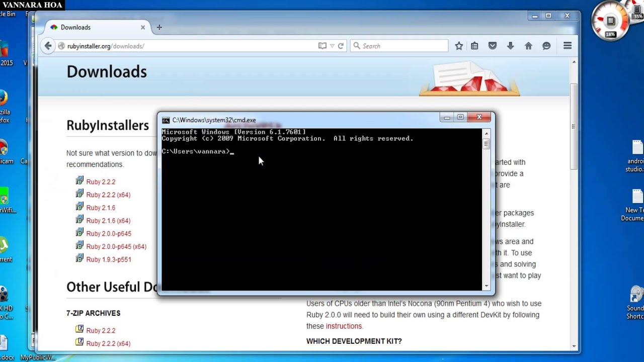
Task: Open the DevKit instructions link
Action: (x=344, y=326)
